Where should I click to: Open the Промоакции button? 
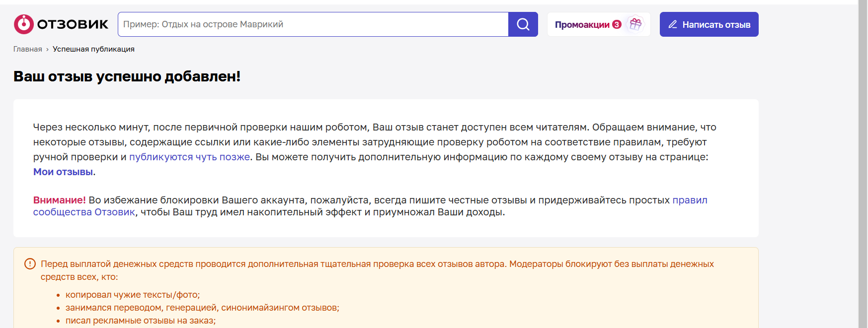click(x=599, y=24)
